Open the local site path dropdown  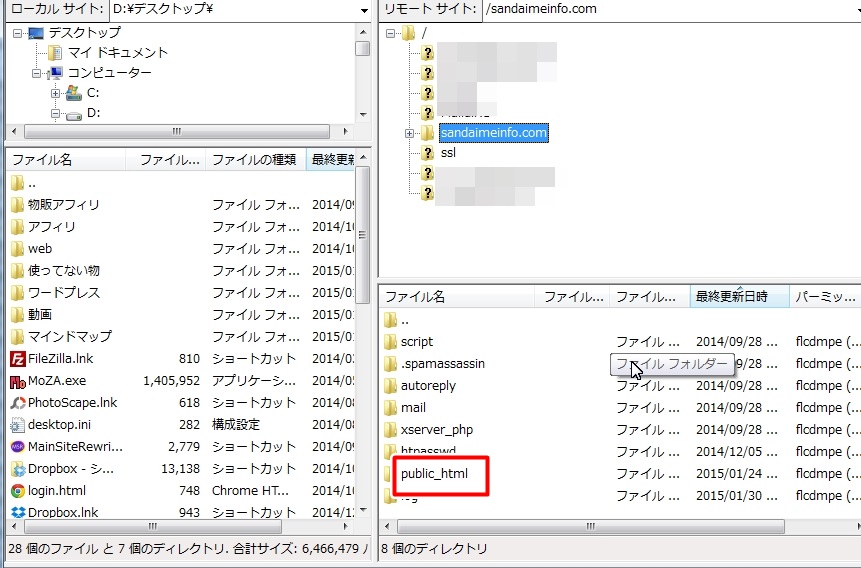(x=364, y=10)
